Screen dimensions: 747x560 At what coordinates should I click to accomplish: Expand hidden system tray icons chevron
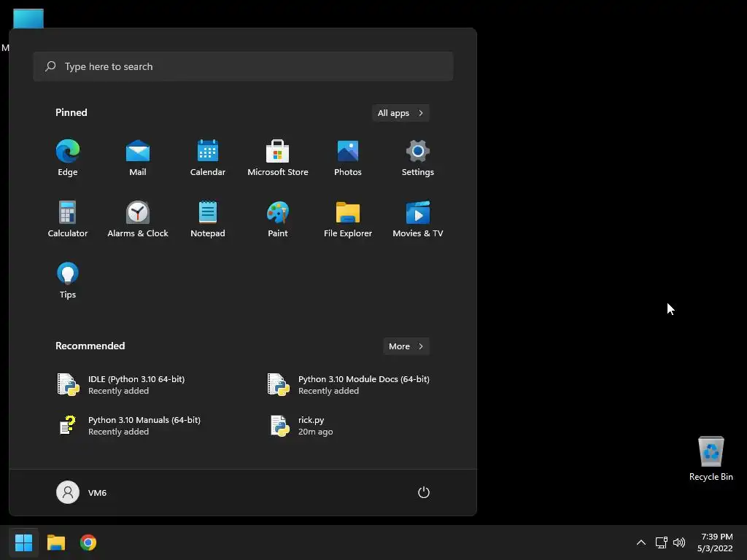pyautogui.click(x=641, y=542)
